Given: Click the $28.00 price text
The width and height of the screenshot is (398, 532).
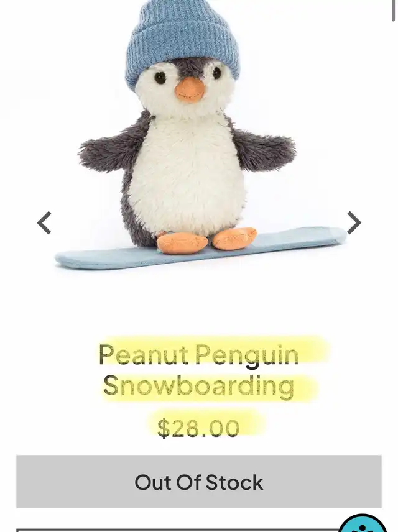Looking at the screenshot, I should point(198,428).
